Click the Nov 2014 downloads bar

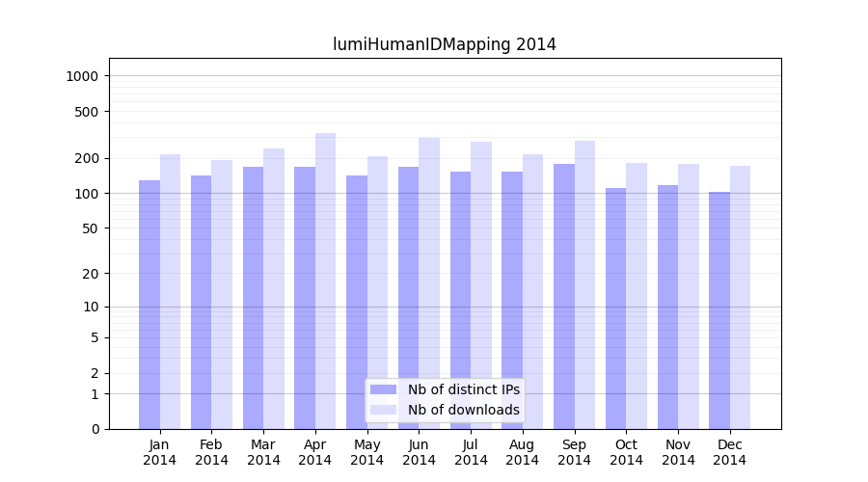click(689, 297)
